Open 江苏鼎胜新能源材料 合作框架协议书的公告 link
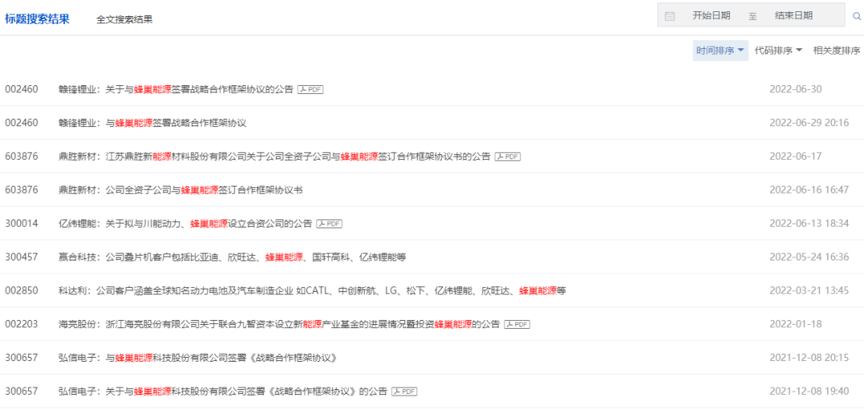Viewport: 868px width, 410px height. (275, 157)
